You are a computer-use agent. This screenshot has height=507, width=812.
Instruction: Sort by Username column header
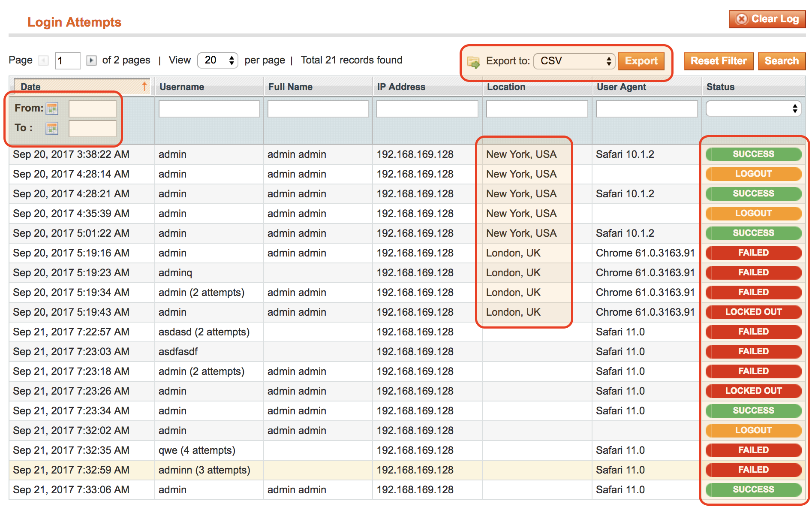182,87
